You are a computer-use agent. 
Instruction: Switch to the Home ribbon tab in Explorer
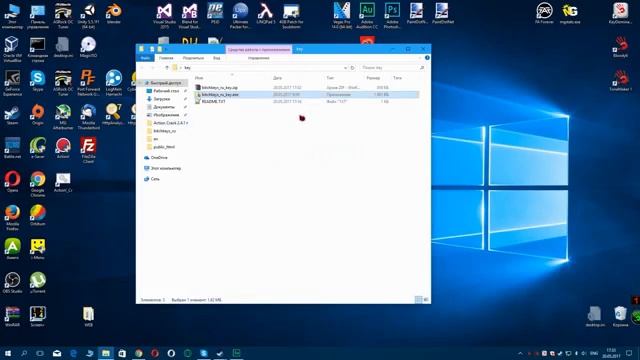pos(166,58)
